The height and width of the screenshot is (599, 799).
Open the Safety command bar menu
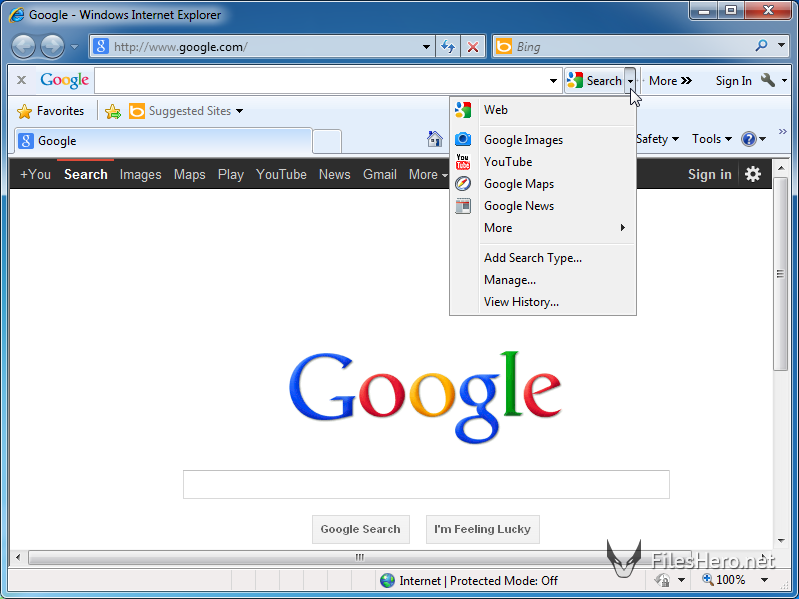[x=658, y=139]
